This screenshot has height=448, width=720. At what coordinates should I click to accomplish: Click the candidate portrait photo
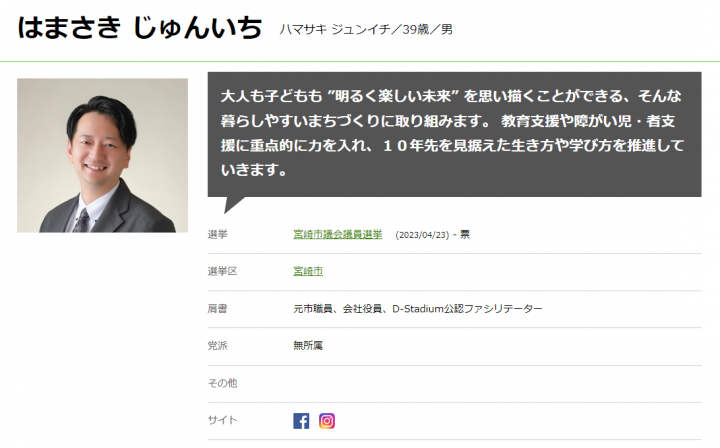(x=102, y=155)
